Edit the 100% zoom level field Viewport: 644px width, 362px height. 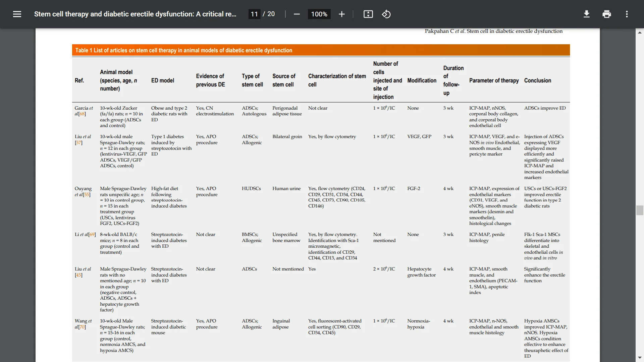pos(319,14)
